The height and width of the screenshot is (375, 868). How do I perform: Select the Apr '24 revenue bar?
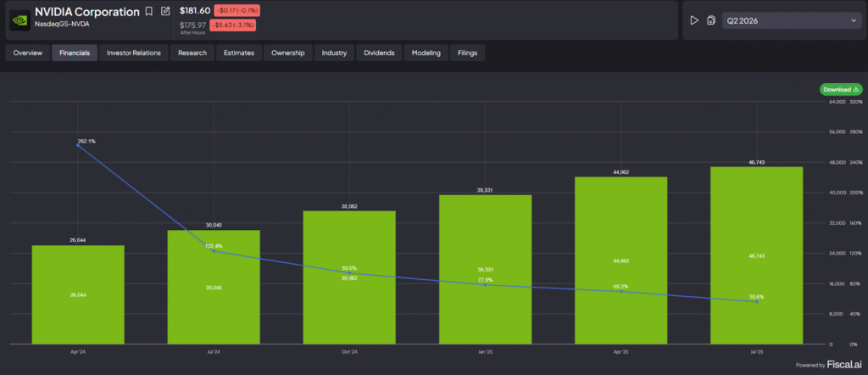78,294
